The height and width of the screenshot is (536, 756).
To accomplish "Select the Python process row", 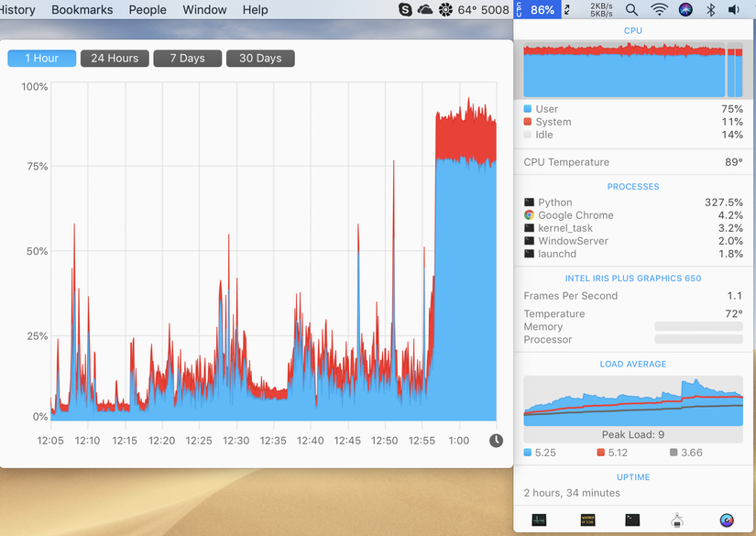I will point(633,202).
